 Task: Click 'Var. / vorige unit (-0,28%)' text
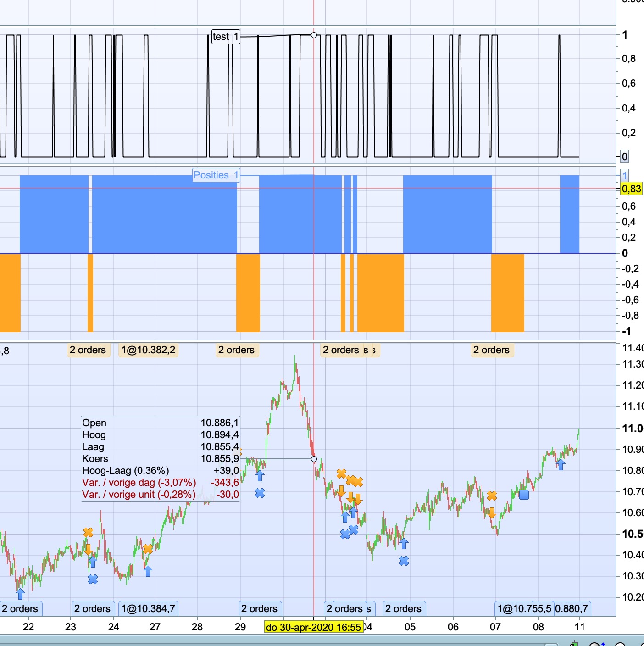pyautogui.click(x=139, y=494)
